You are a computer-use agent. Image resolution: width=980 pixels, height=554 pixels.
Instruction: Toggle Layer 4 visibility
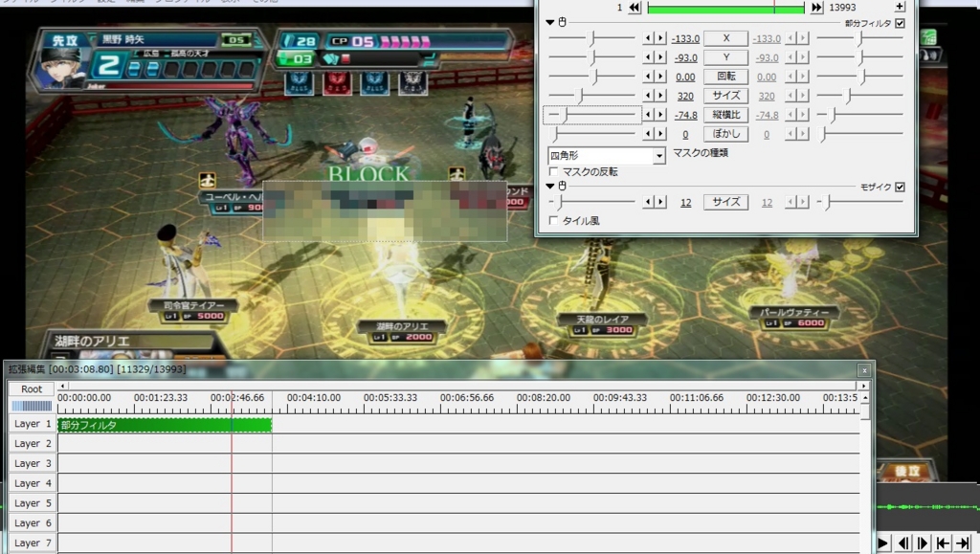click(x=32, y=483)
